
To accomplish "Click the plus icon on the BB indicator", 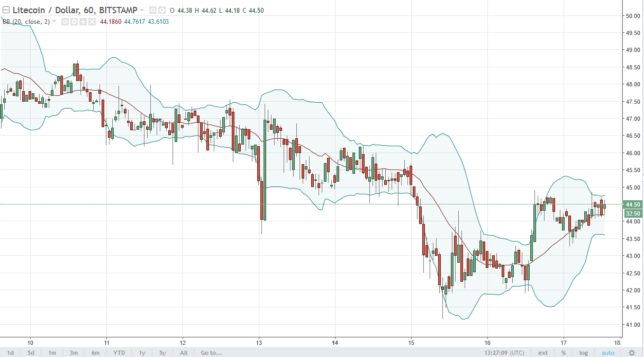I will (83, 22).
